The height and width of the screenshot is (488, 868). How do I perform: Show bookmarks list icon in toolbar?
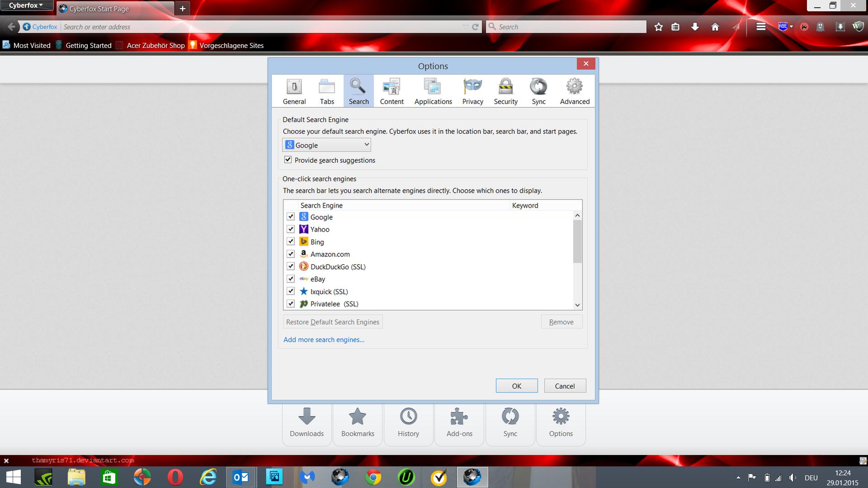coord(675,27)
